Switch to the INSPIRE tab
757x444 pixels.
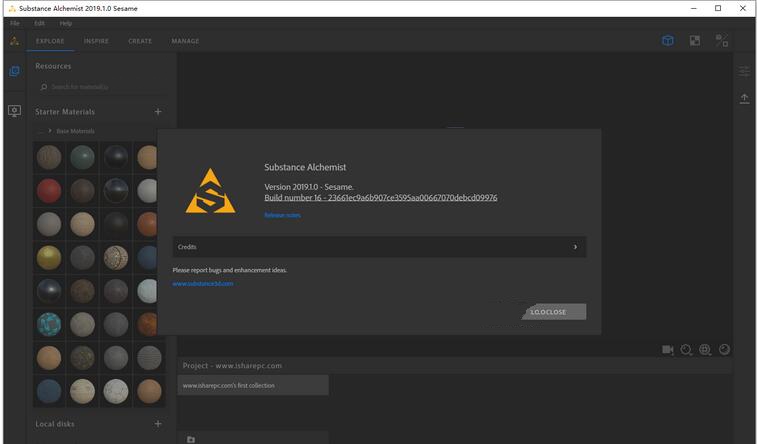tap(96, 41)
